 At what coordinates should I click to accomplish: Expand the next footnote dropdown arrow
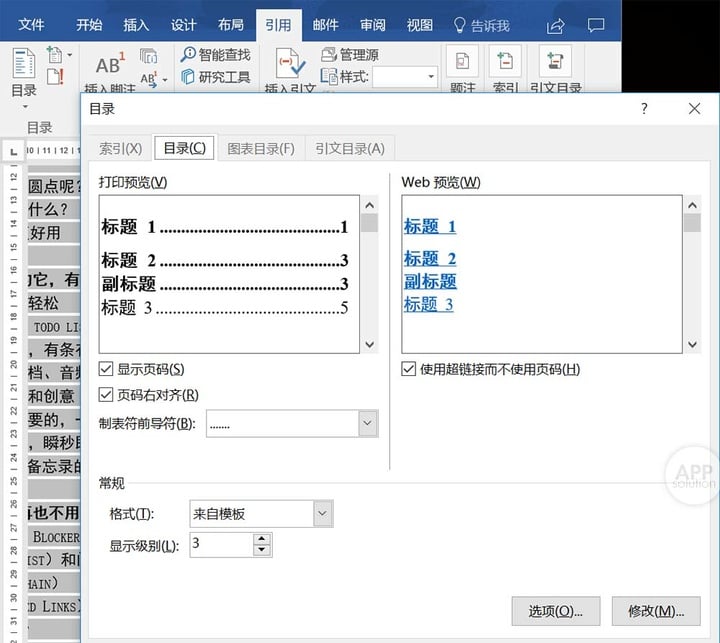pyautogui.click(x=165, y=80)
